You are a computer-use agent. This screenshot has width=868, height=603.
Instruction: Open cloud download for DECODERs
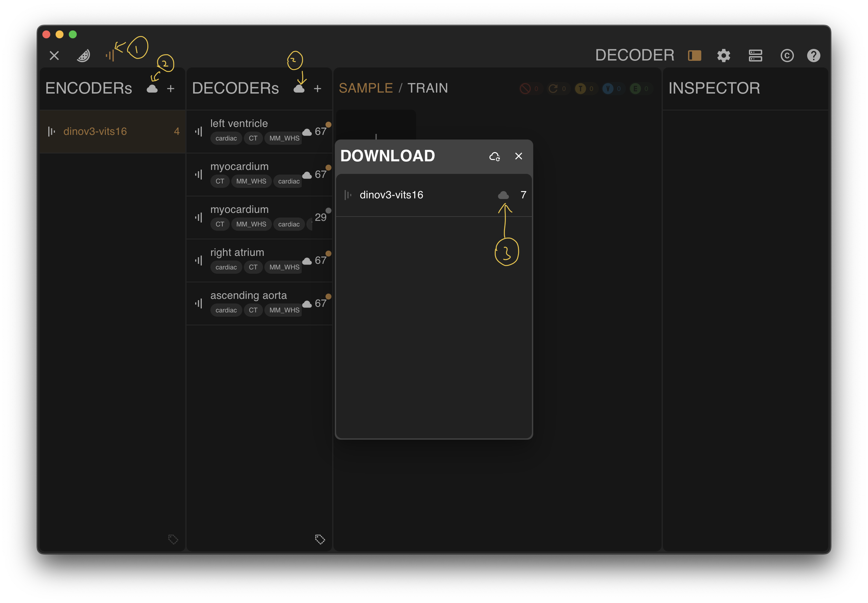[299, 88]
